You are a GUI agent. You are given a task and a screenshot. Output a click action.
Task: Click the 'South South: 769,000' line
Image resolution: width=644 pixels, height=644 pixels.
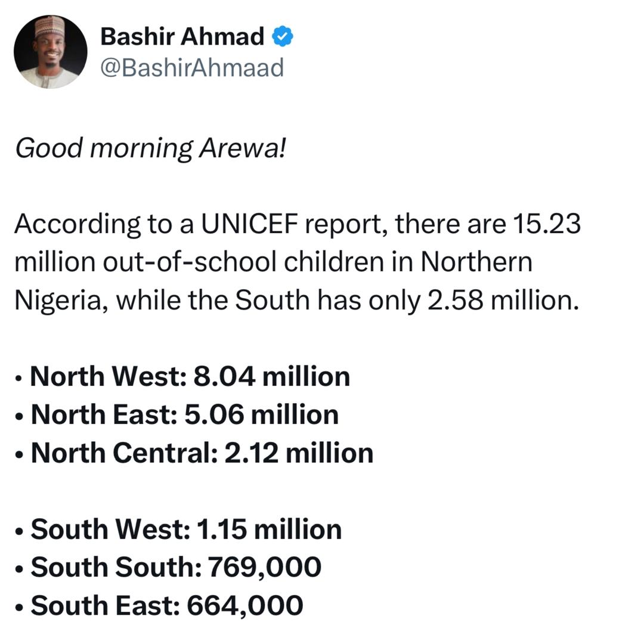[175, 567]
